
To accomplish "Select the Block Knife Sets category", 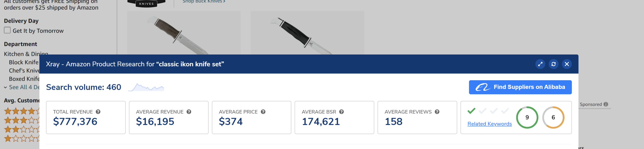I will coord(24,62).
